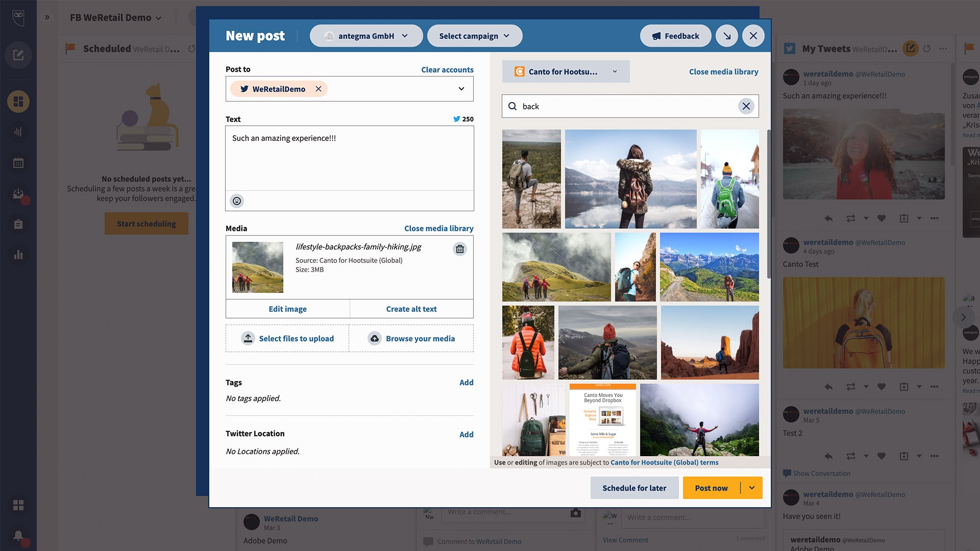Open the notifications bell icon
This screenshot has width=980, height=551.
[x=18, y=536]
